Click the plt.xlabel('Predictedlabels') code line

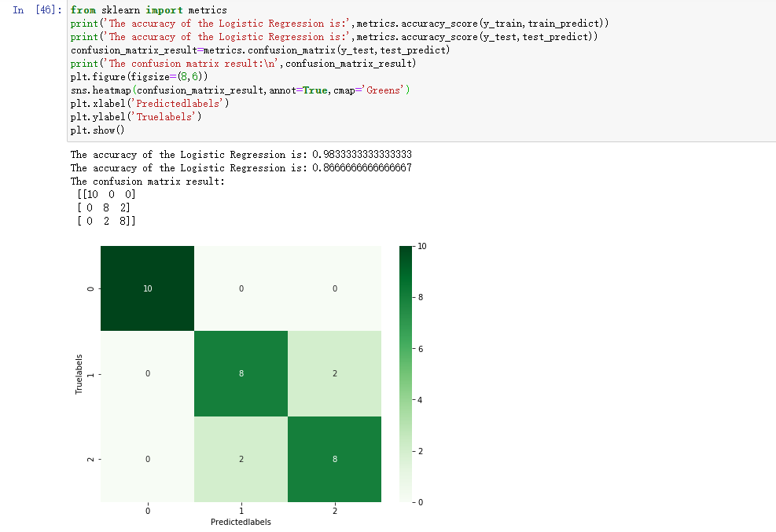[x=149, y=104]
